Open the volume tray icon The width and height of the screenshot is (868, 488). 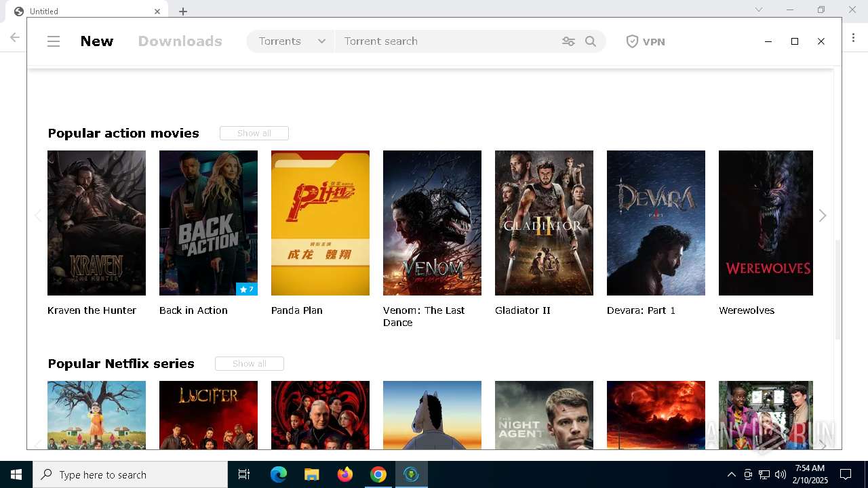pyautogui.click(x=781, y=474)
